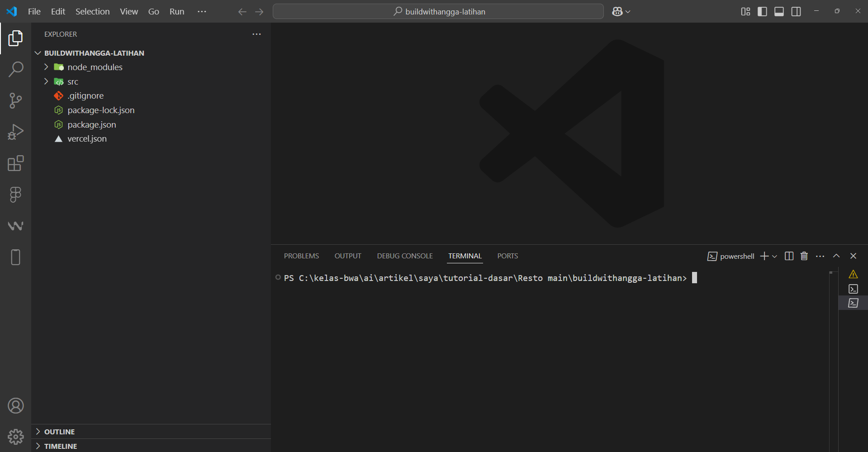The height and width of the screenshot is (452, 868).
Task: Open the Search view in activity bar
Action: click(x=15, y=69)
